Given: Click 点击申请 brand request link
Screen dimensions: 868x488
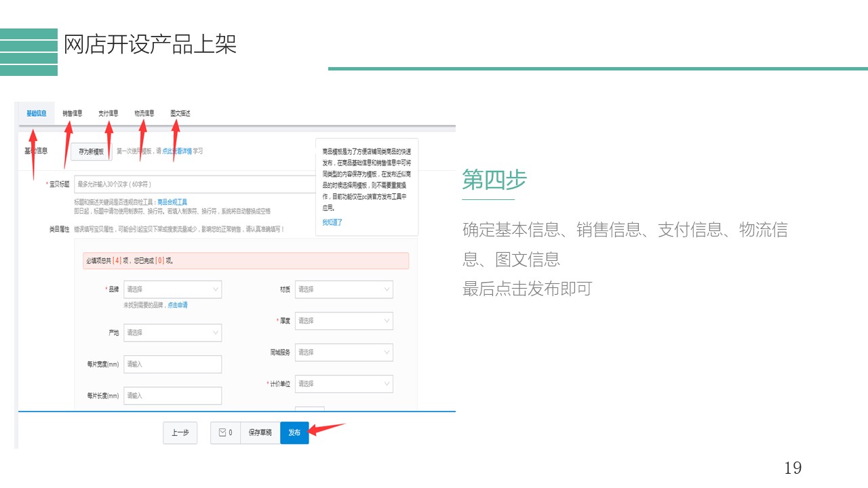Looking at the screenshot, I should click(x=178, y=305).
